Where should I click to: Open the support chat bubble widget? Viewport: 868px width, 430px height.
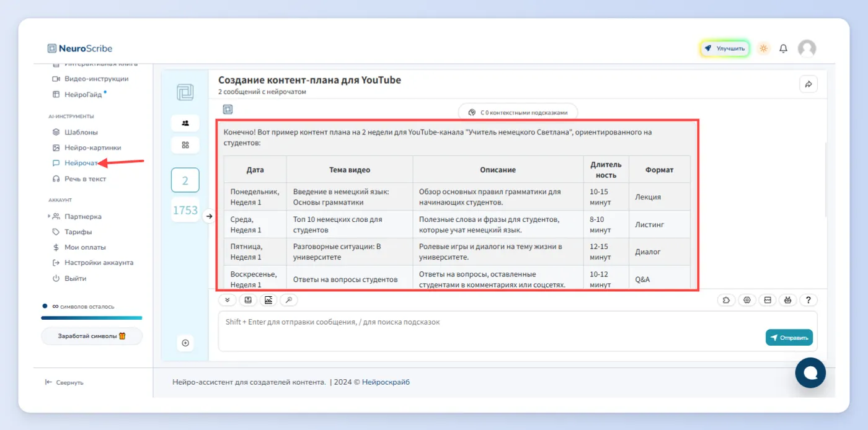point(810,372)
